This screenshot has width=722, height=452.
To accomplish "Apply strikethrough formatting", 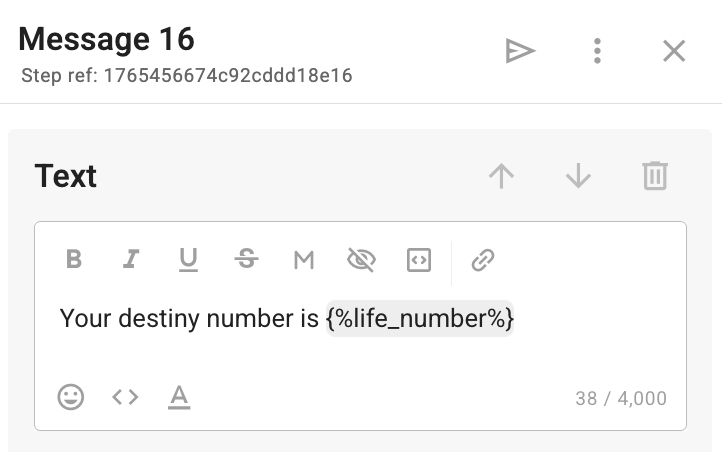I will point(246,260).
